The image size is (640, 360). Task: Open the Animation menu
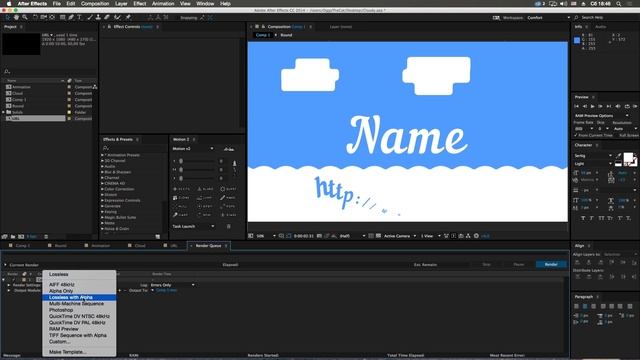[x=163, y=4]
